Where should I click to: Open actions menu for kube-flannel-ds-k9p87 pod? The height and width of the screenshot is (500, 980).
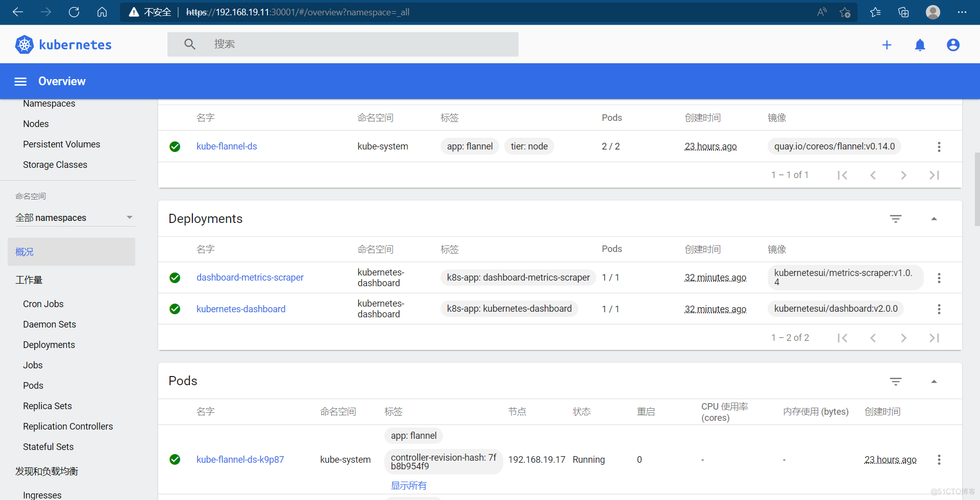(939, 460)
